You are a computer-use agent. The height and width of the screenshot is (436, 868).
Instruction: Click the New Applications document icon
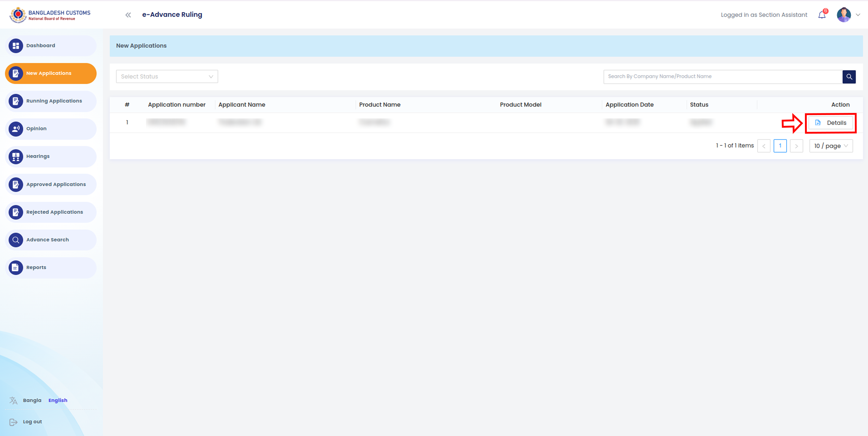(15, 73)
